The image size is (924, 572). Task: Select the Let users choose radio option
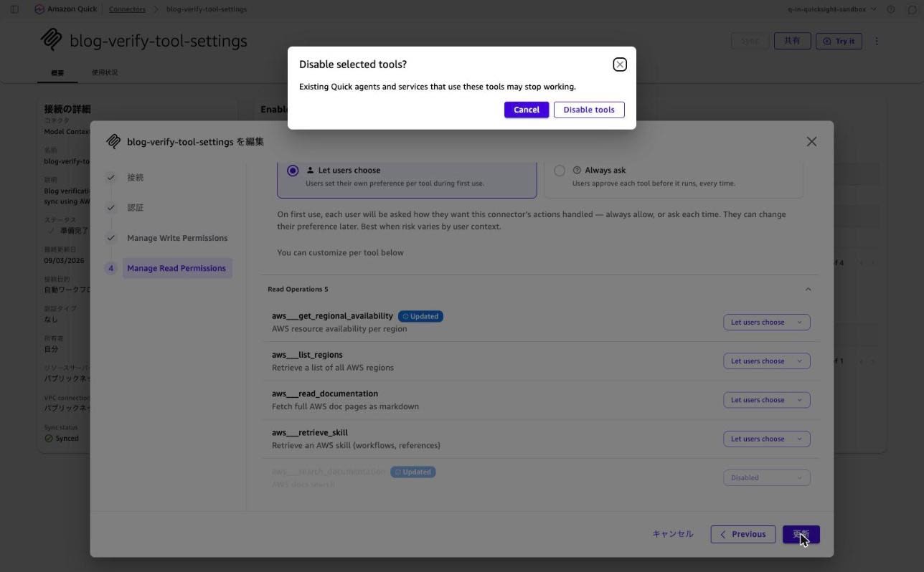tap(293, 171)
